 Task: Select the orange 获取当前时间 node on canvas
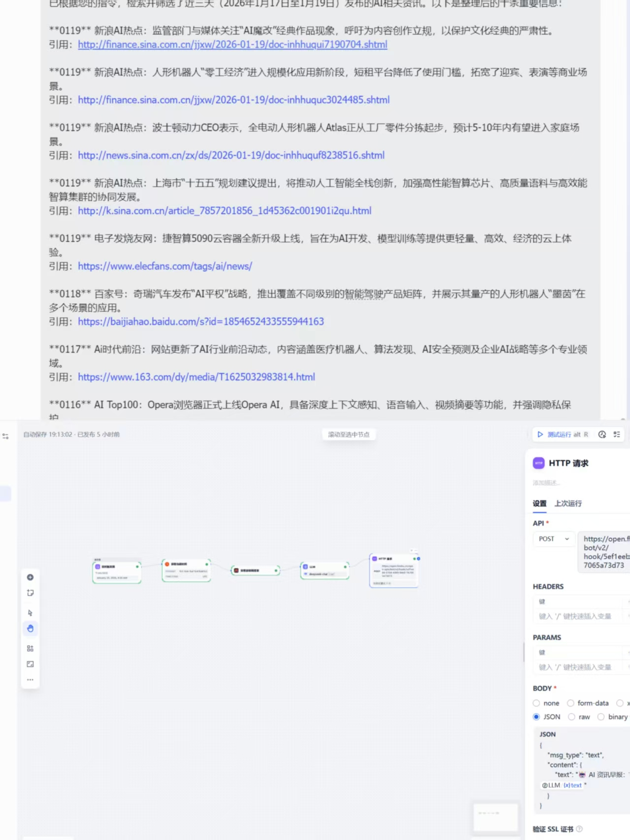pos(186,570)
